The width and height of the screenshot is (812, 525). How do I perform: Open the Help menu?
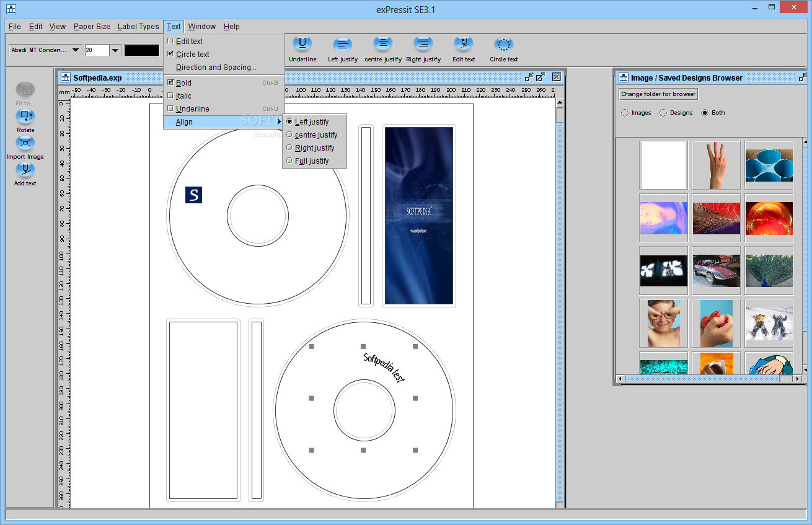(232, 27)
